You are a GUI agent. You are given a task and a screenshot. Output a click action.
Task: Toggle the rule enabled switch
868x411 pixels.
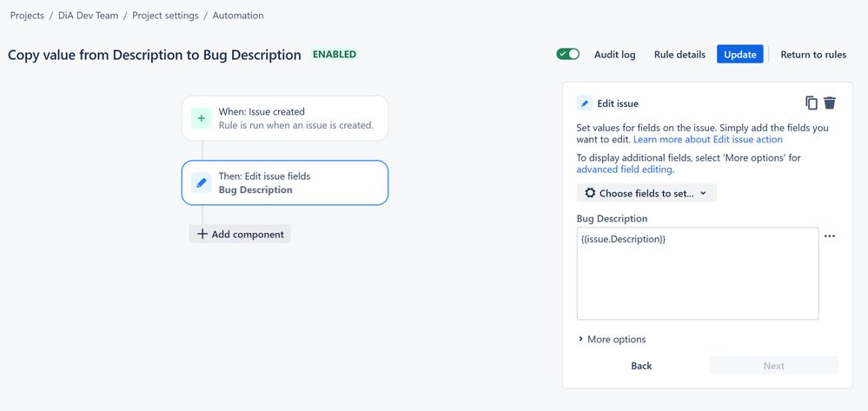pyautogui.click(x=568, y=54)
